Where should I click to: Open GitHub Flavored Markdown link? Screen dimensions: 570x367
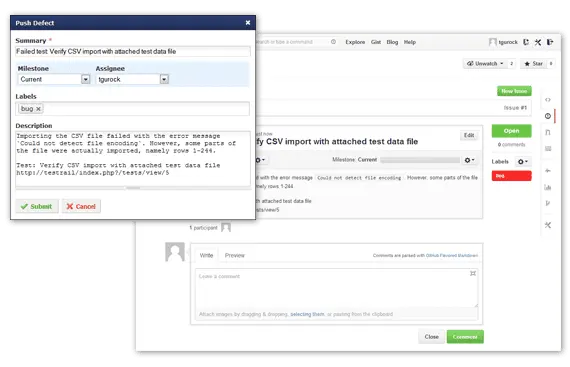coord(452,255)
